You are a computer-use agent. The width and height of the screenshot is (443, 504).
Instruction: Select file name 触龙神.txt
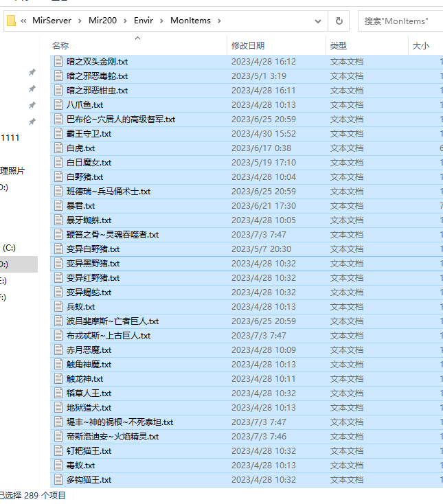pos(84,379)
